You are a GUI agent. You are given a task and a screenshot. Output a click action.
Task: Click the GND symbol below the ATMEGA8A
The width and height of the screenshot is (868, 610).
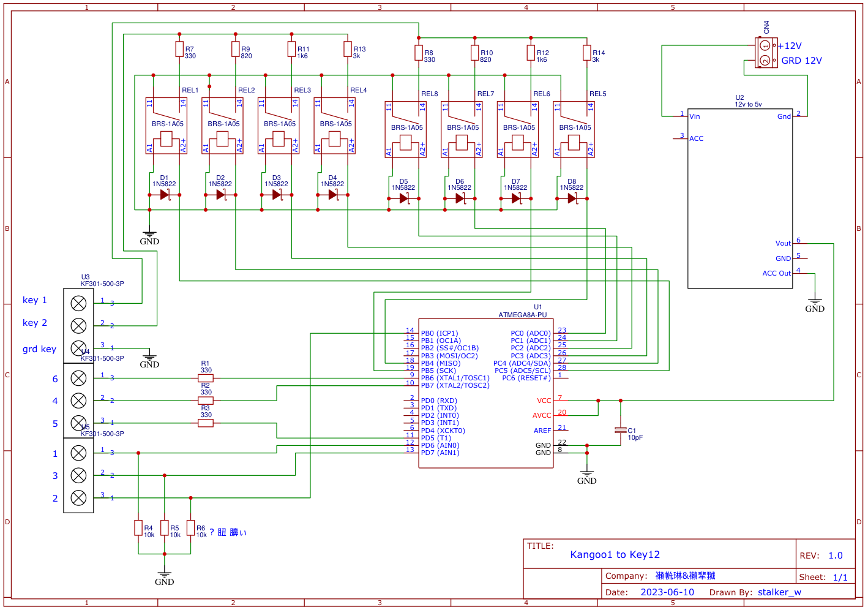[587, 476]
